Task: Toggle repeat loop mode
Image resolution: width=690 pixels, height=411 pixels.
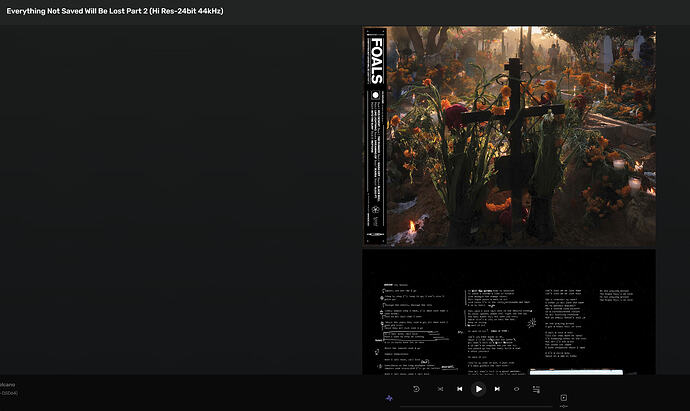Action: [517, 389]
